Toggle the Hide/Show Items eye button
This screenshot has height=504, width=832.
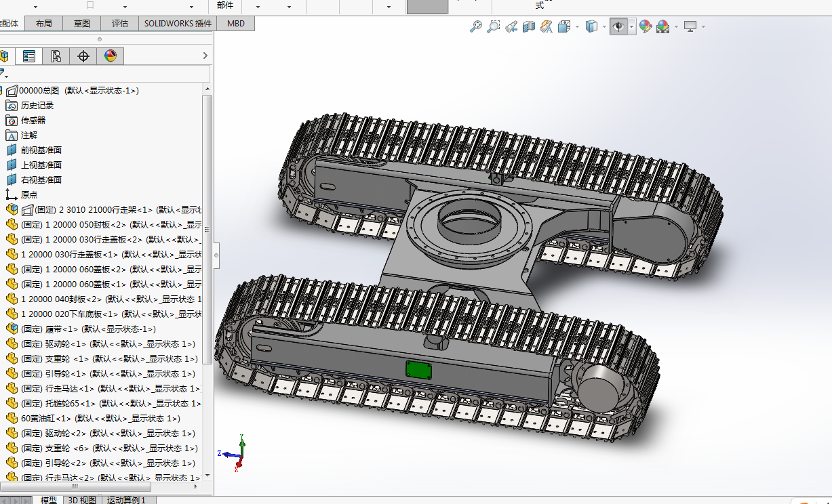pyautogui.click(x=618, y=26)
